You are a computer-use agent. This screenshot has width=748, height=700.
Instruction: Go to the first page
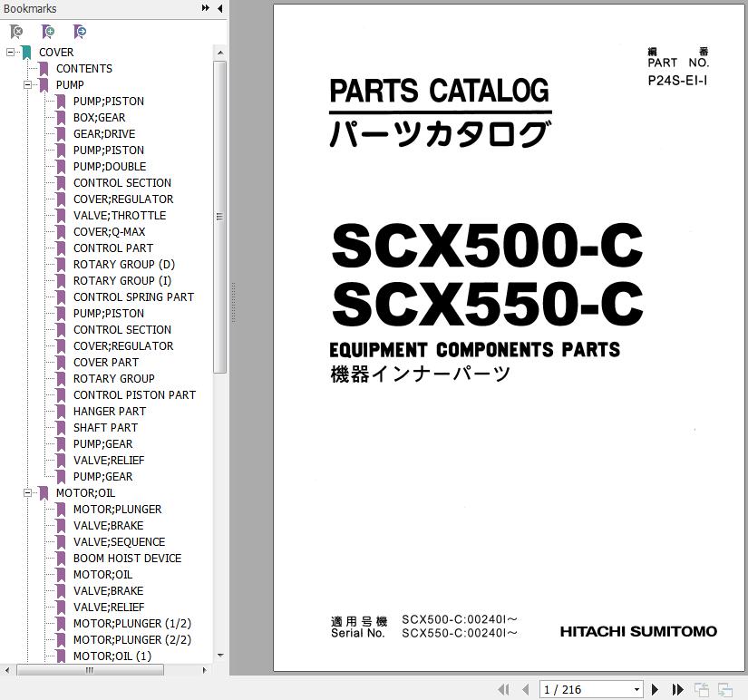[x=504, y=690]
